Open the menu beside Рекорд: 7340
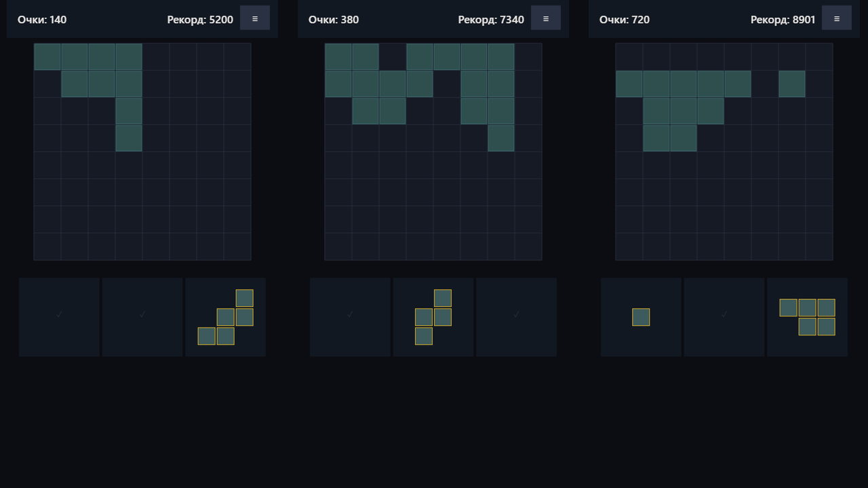 pos(546,18)
